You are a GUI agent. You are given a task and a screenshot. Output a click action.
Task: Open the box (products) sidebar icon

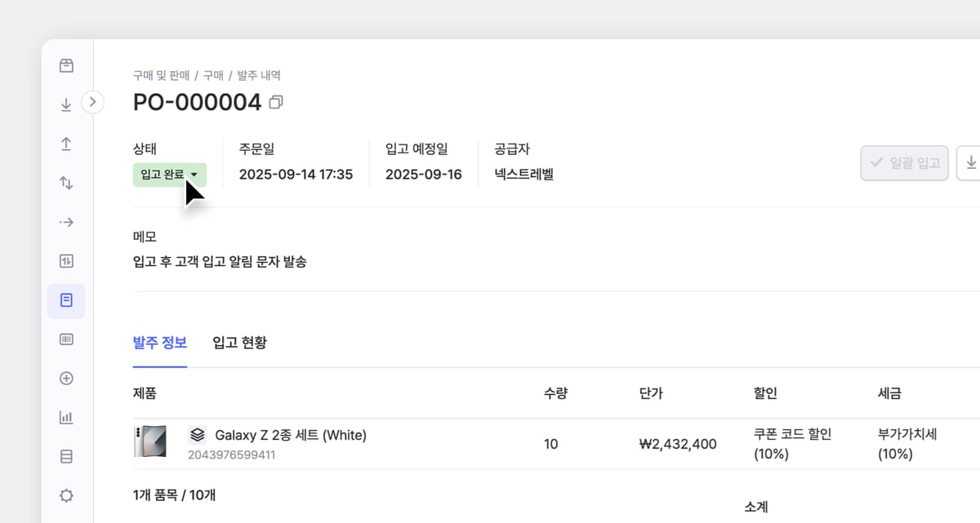66,65
